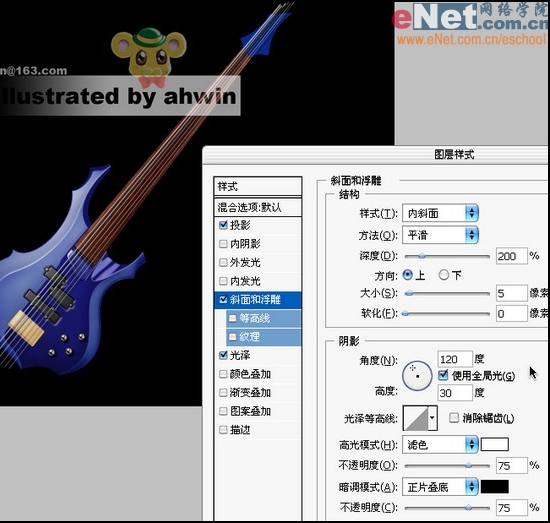Select the 下 direction radio button
Viewport: 550px width, 523px height.
pos(444,275)
